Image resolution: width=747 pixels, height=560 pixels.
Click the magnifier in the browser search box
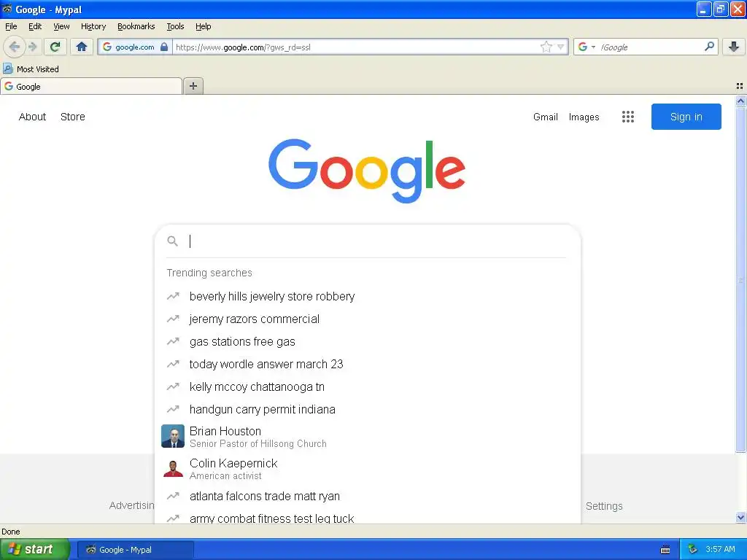click(x=709, y=47)
